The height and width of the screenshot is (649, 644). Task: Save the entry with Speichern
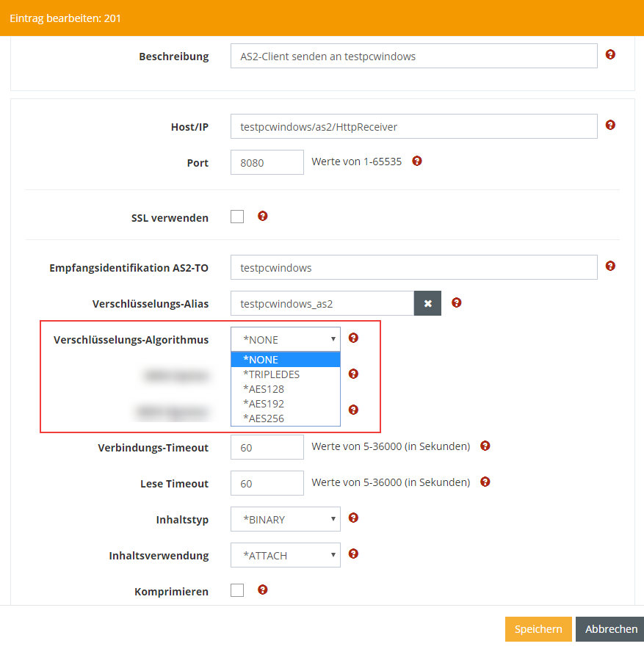tap(538, 629)
